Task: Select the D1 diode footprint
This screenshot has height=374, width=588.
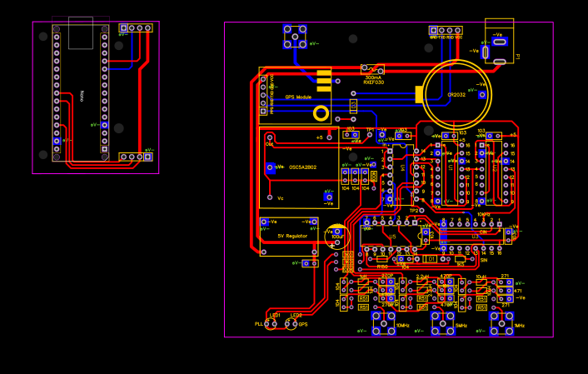Action: pos(431,259)
